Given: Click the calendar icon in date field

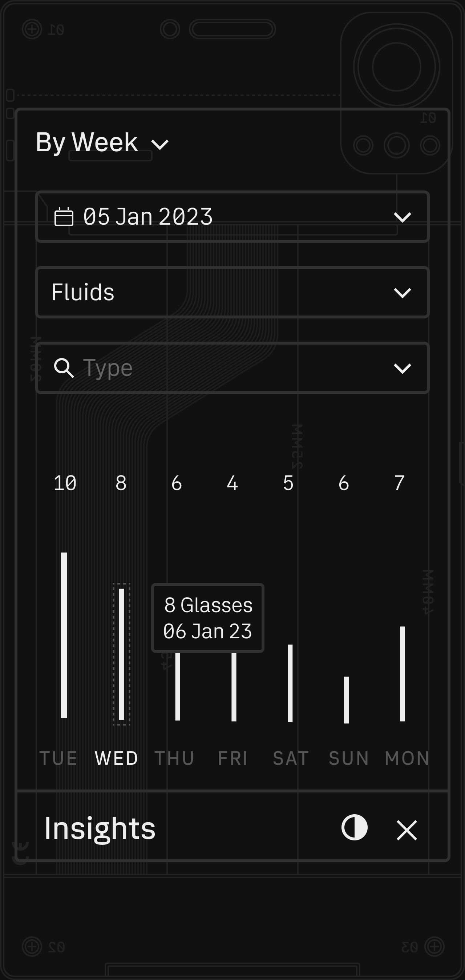Looking at the screenshot, I should (64, 217).
